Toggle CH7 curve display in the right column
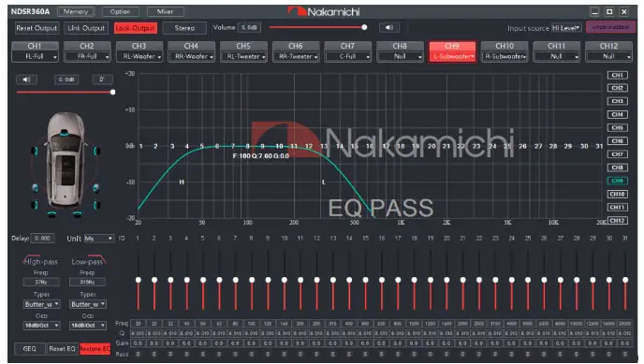Screen dimensions: 644x364 617,154
